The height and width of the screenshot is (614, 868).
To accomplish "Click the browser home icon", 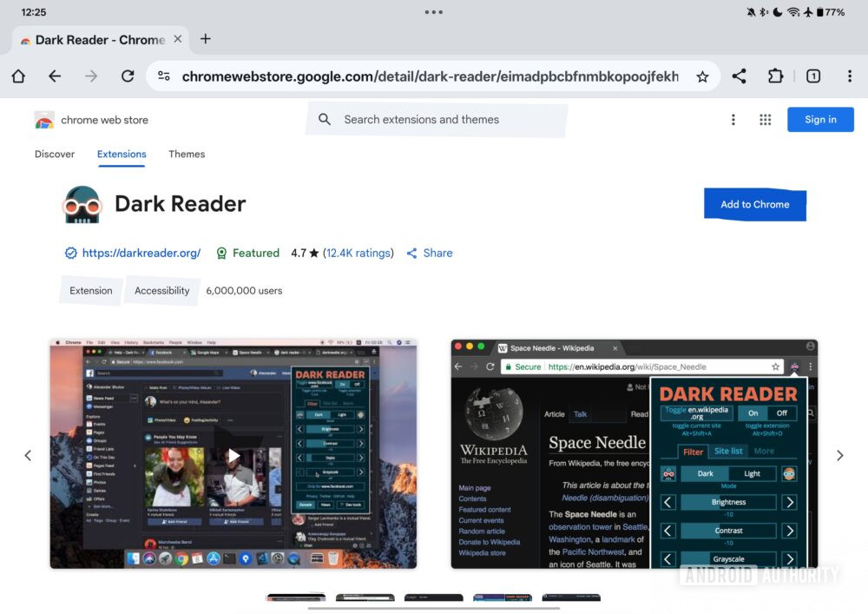I will (17, 76).
